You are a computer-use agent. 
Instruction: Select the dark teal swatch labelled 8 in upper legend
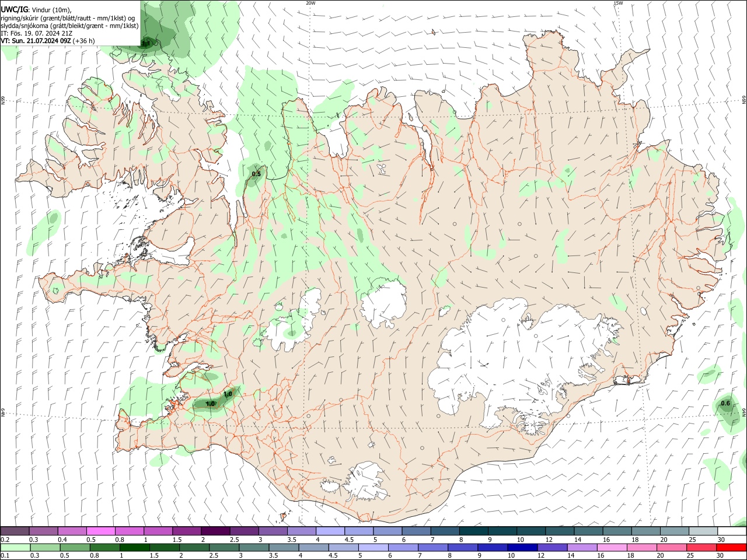point(473,531)
